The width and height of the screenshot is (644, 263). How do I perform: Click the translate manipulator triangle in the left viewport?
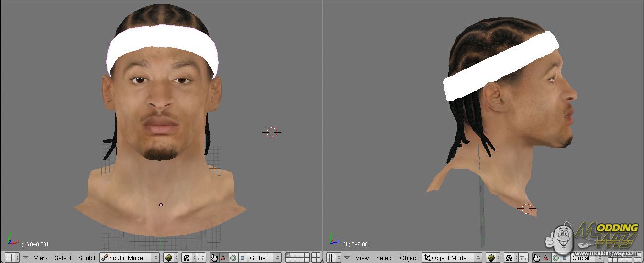coord(223,258)
